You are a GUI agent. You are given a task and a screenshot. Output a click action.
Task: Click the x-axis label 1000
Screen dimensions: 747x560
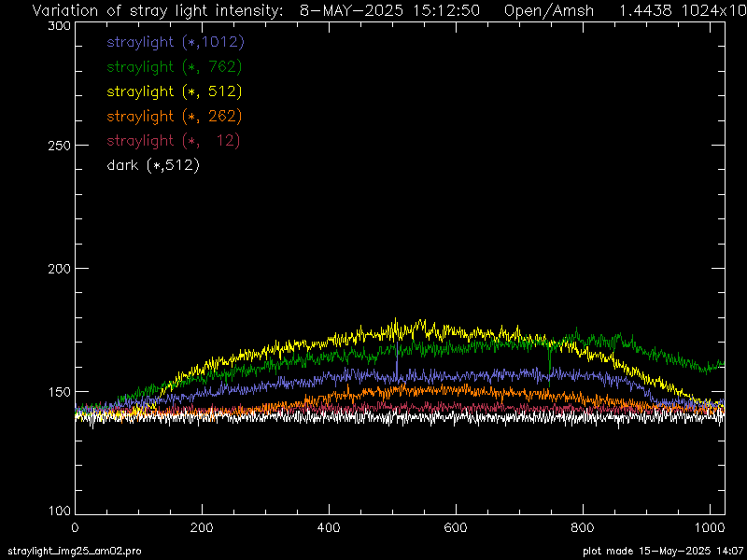[x=710, y=527]
